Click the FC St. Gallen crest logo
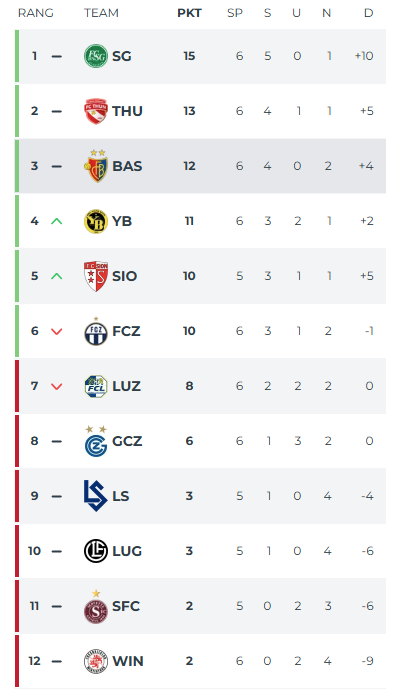 pos(96,56)
